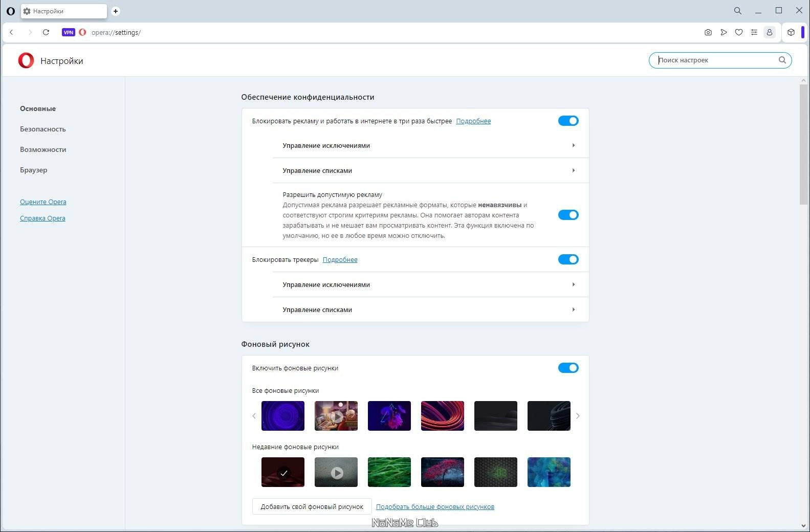This screenshot has width=810, height=532.
Task: Click the Opera site icon in address bar
Action: [82, 32]
